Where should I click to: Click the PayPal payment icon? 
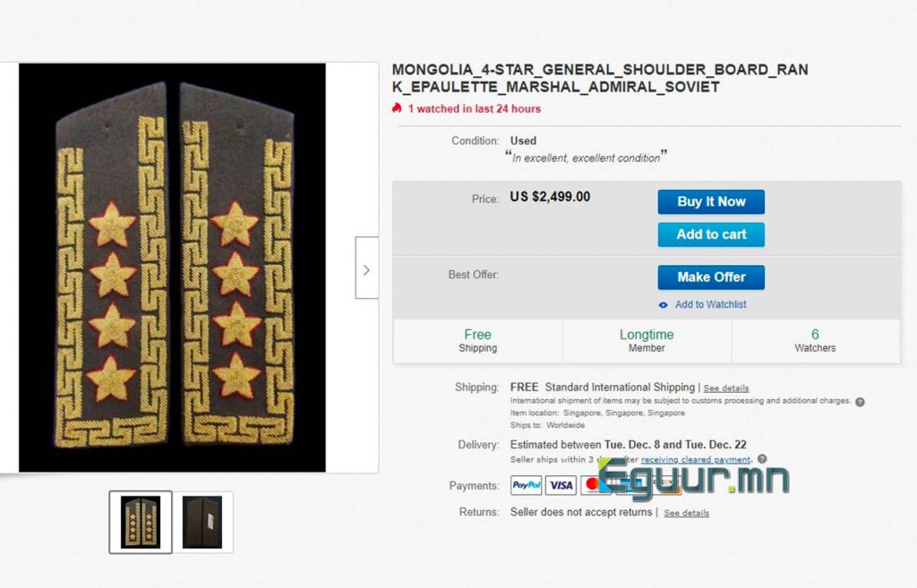527,485
